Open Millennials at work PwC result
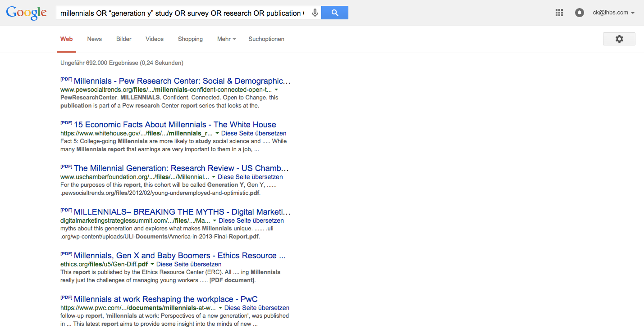 click(x=166, y=299)
